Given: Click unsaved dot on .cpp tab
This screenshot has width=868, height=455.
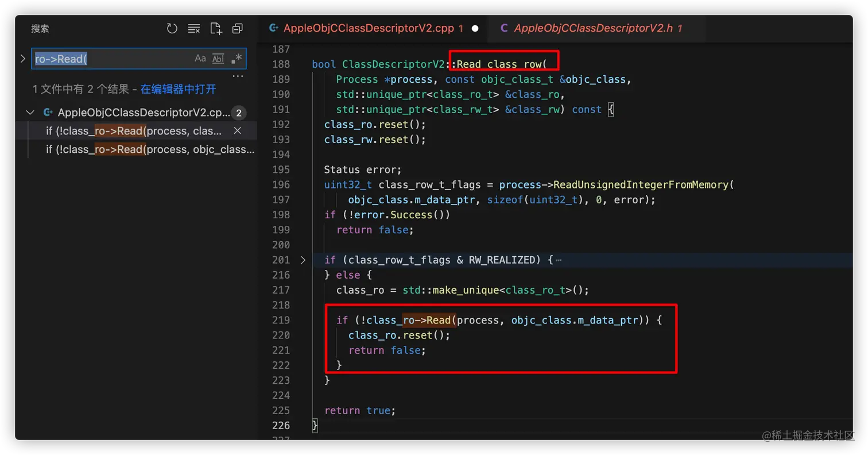Looking at the screenshot, I should pos(475,28).
